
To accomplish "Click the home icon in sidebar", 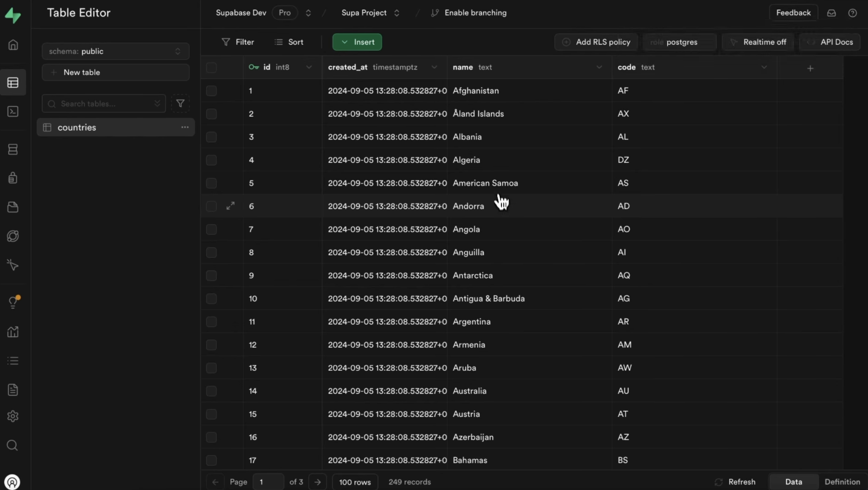I will (x=13, y=45).
